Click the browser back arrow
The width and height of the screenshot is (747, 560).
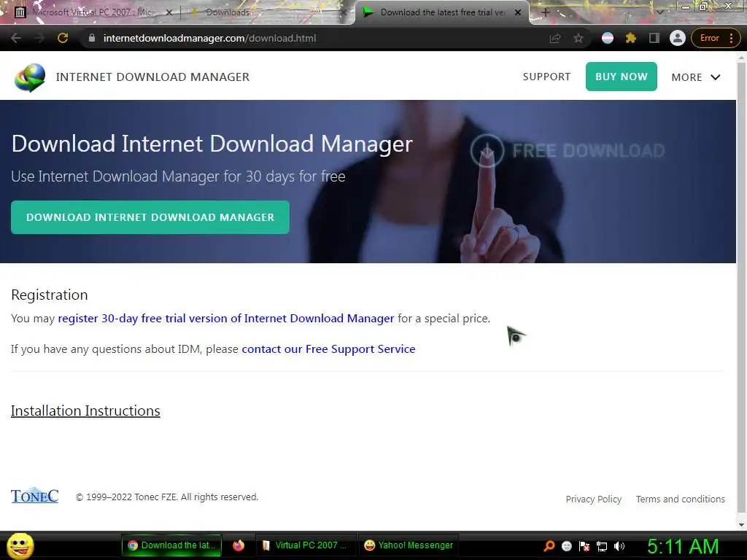[16, 38]
